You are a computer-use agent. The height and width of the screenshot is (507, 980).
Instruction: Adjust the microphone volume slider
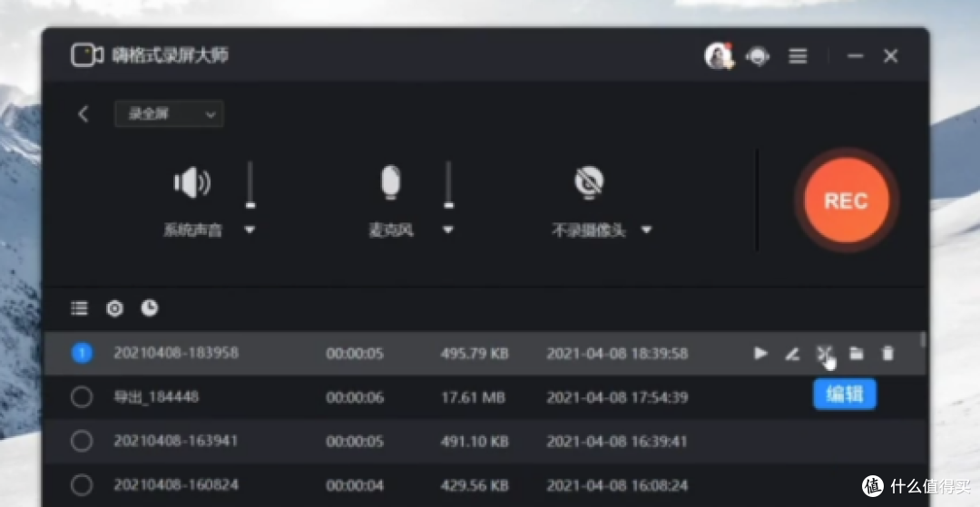(448, 185)
